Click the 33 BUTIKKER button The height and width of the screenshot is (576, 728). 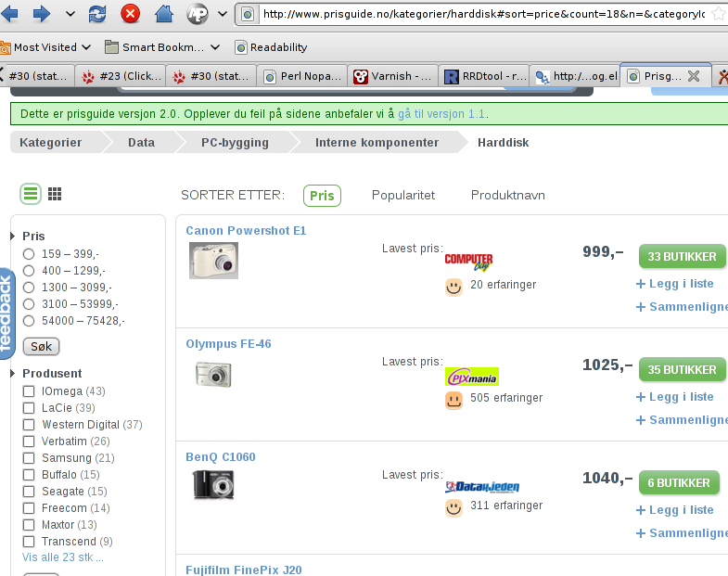coord(682,256)
